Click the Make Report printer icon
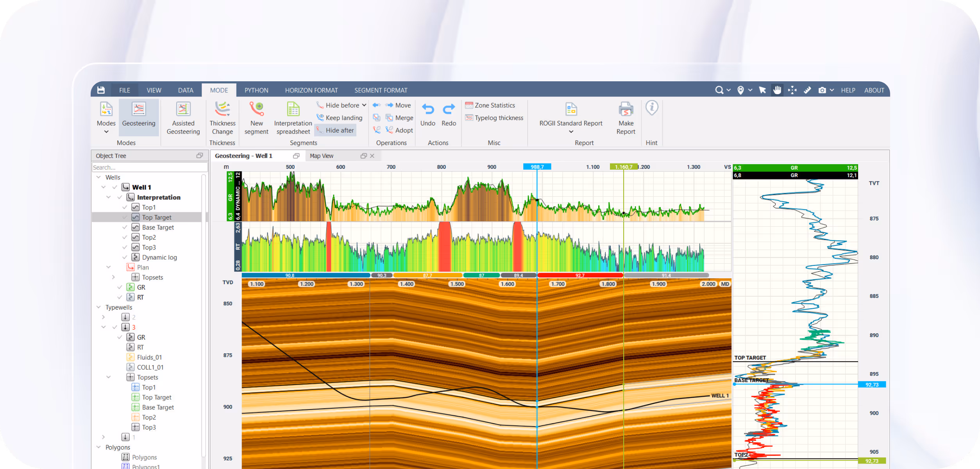Image resolution: width=980 pixels, height=469 pixels. pos(626,109)
